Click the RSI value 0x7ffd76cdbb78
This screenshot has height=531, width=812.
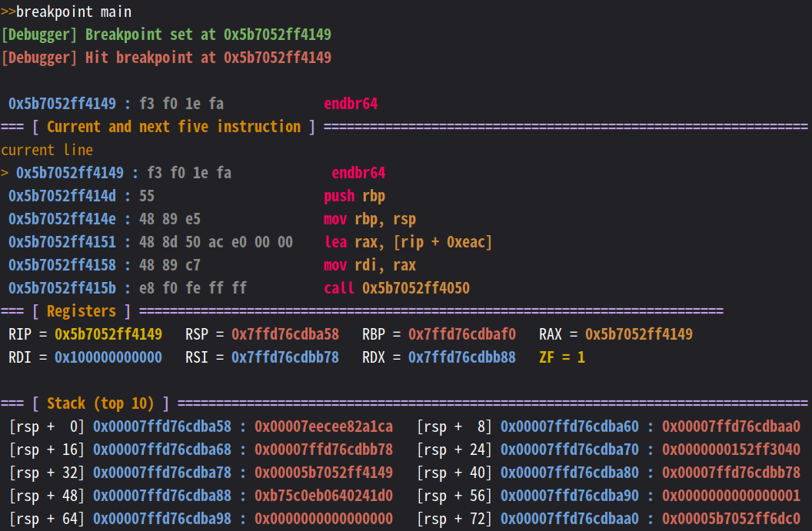[285, 357]
